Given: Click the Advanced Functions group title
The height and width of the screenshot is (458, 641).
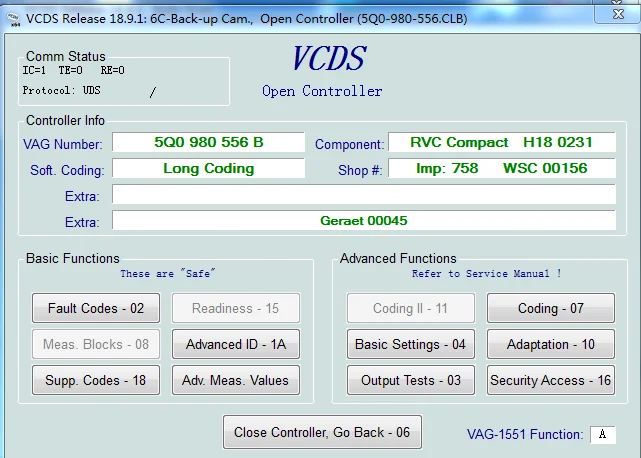Looking at the screenshot, I should pyautogui.click(x=398, y=258).
